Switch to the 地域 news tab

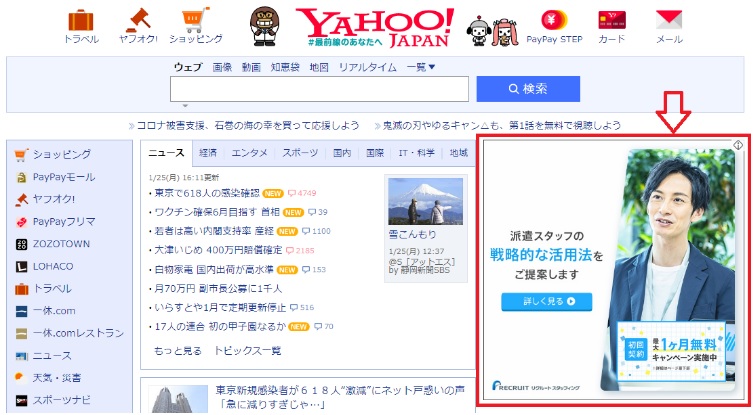click(x=459, y=153)
